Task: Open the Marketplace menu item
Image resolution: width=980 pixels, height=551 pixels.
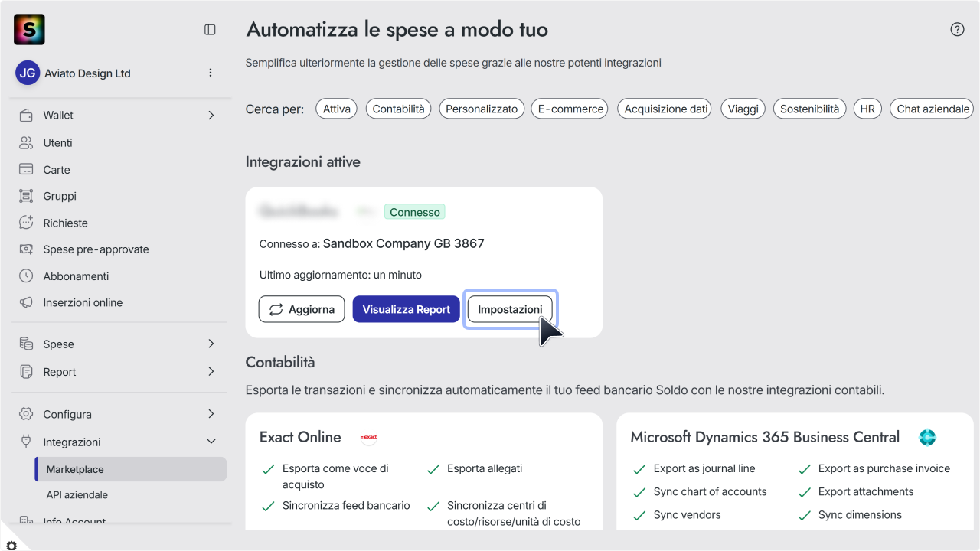Action: tap(131, 469)
